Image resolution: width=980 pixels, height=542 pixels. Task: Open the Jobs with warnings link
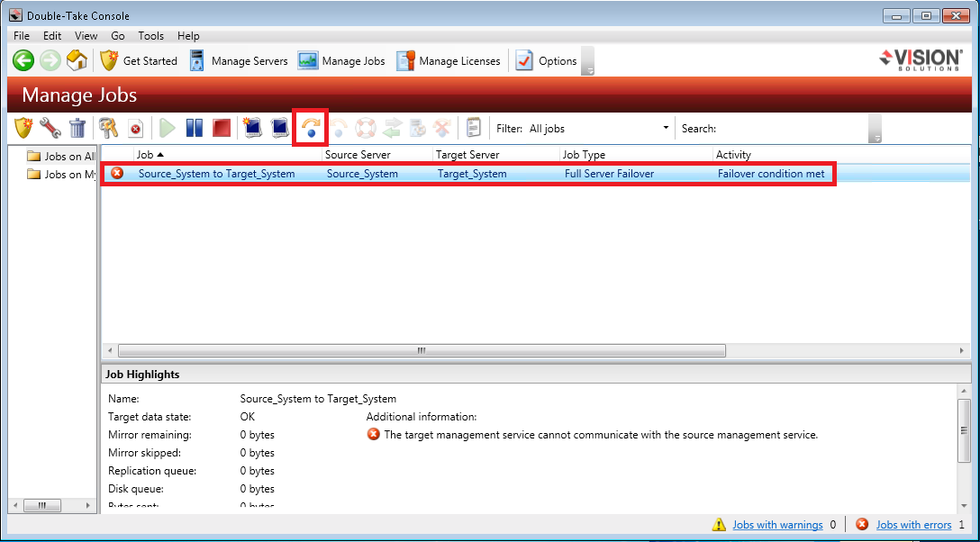tap(776, 525)
